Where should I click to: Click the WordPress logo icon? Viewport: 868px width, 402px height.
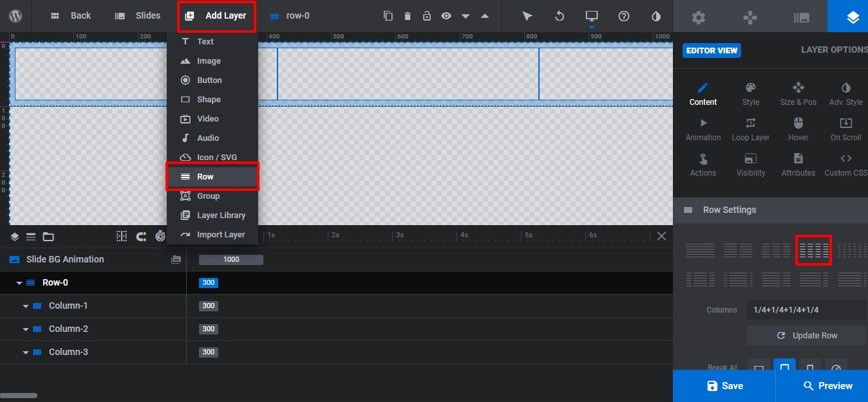click(x=15, y=16)
